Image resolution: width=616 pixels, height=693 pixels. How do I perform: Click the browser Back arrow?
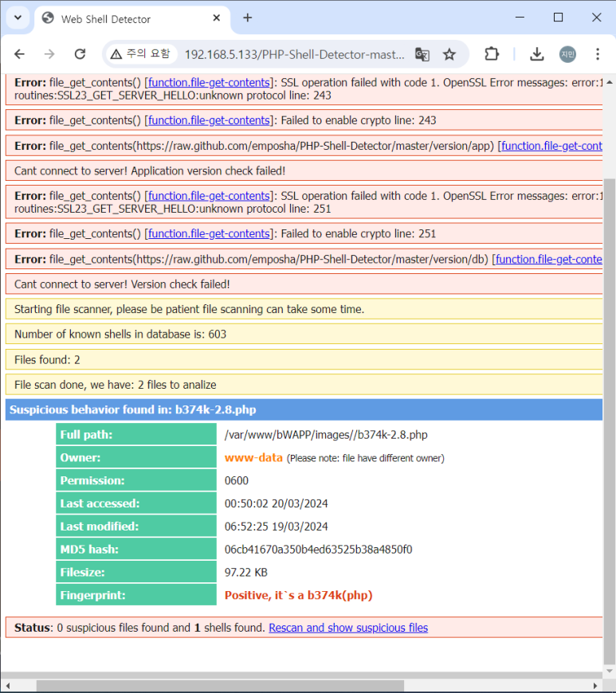coord(19,54)
